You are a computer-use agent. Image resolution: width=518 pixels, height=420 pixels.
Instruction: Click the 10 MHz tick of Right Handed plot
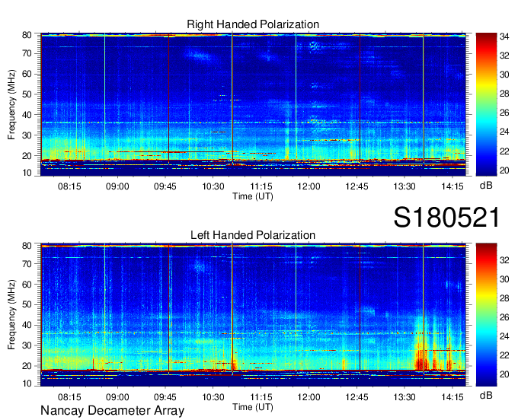27,173
